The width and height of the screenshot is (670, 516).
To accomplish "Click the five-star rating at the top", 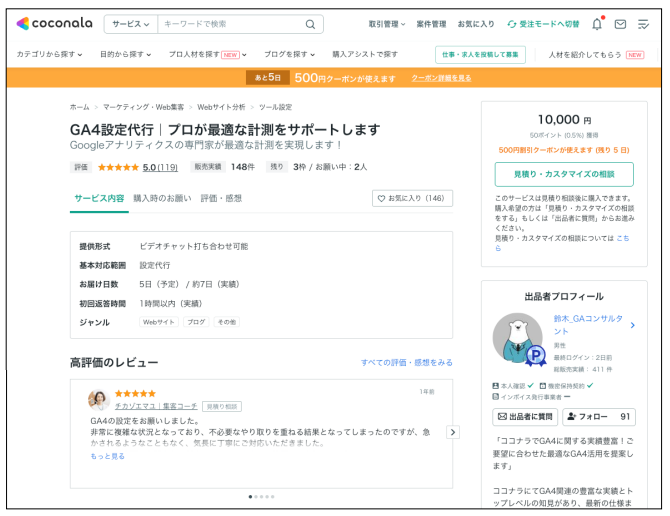I will click(x=118, y=167).
